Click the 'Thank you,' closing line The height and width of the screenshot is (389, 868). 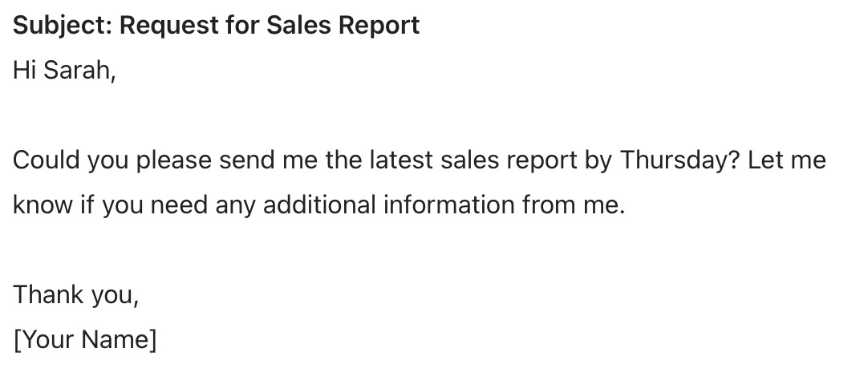tap(76, 295)
